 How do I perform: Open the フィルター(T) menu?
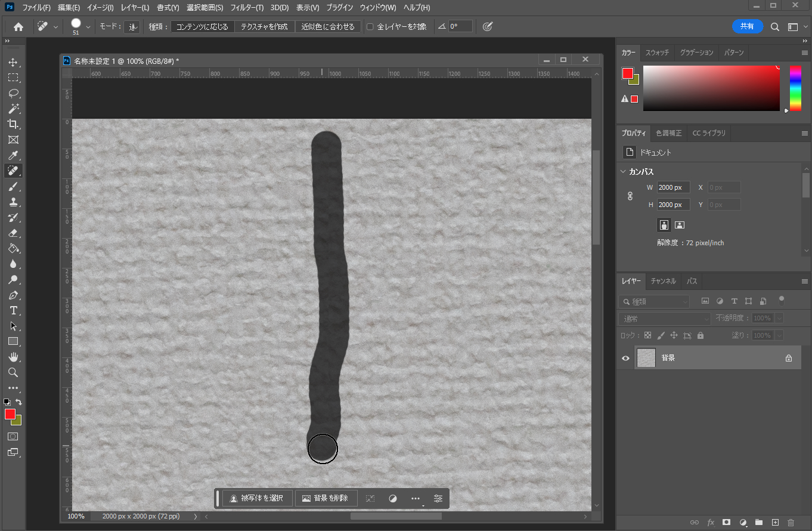[x=247, y=8]
